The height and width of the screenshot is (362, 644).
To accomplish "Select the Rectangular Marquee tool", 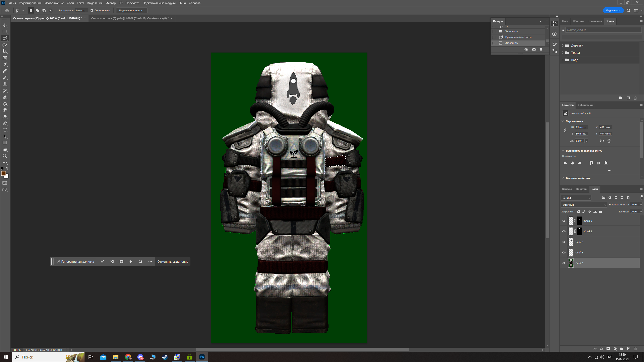I will coord(5,32).
